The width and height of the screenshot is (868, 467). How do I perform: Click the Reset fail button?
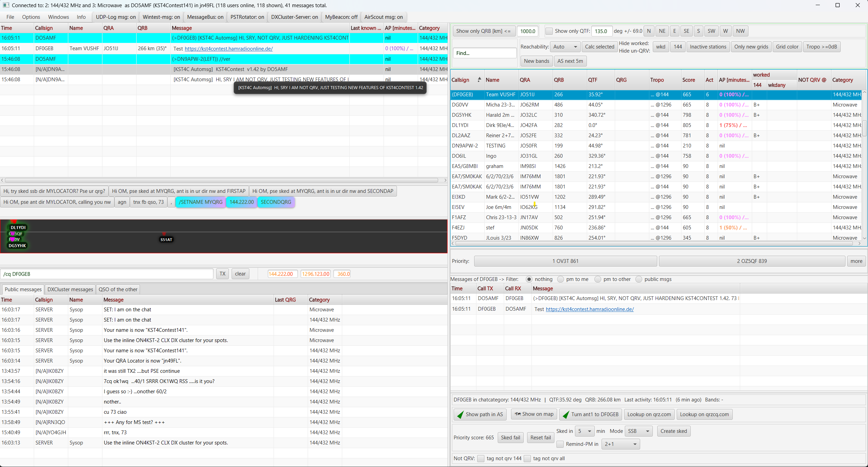tap(540, 438)
